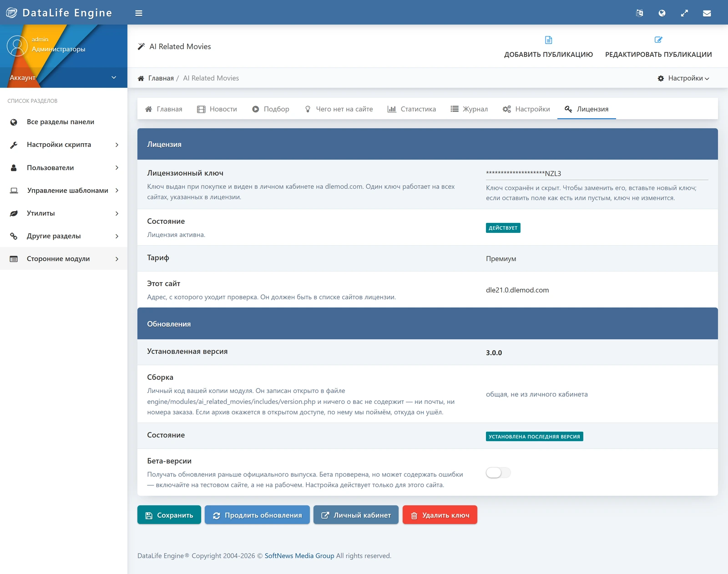Screen dimensions: 728x574
Task: Toggle the Бета-версии switch
Action: (x=498, y=473)
